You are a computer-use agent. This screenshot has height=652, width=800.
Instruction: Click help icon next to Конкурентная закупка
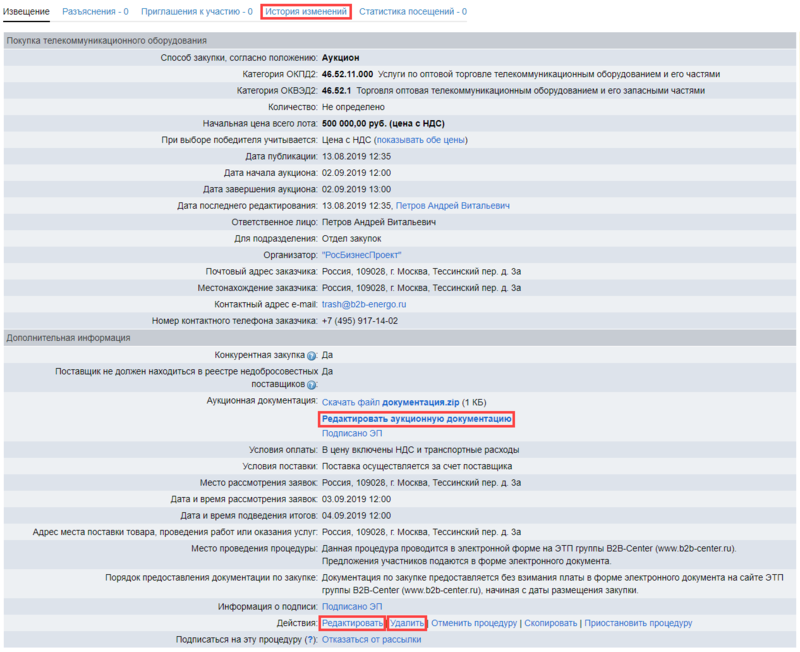tap(312, 355)
